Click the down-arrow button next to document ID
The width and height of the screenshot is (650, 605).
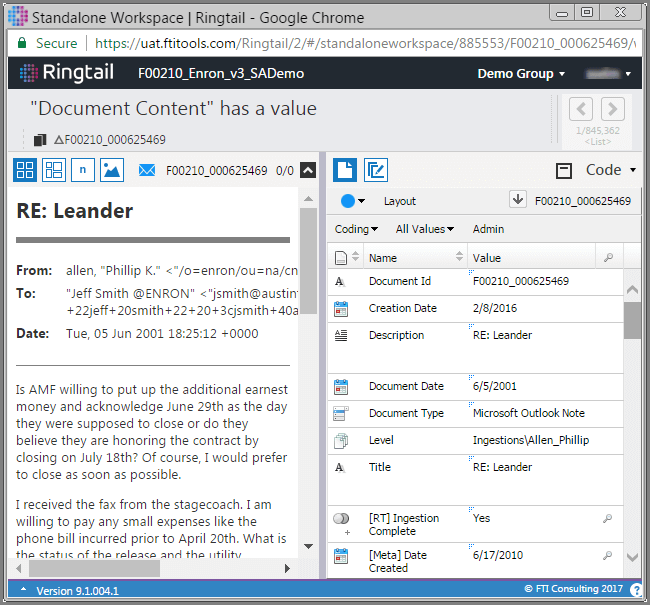pyautogui.click(x=518, y=199)
